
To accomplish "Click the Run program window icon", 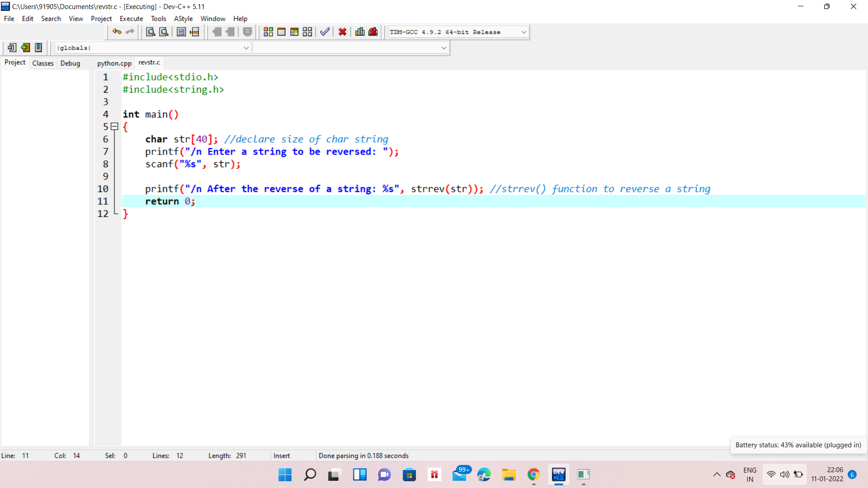I will (281, 32).
